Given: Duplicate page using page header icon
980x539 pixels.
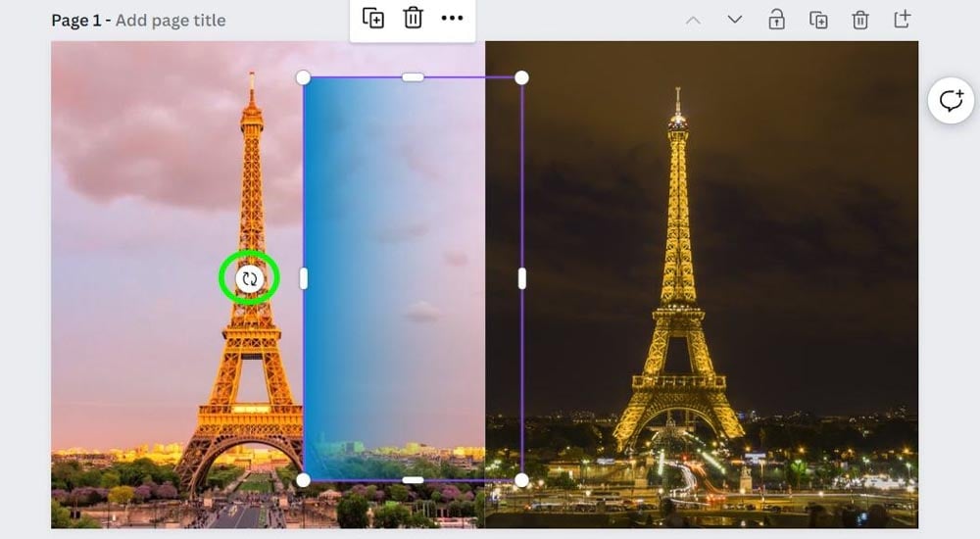Looking at the screenshot, I should (818, 20).
